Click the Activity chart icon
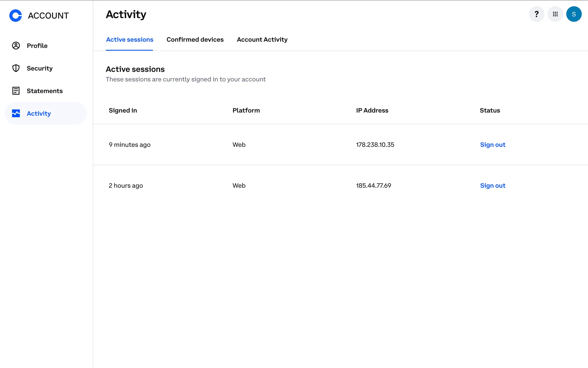This screenshot has width=588, height=368. [x=16, y=113]
